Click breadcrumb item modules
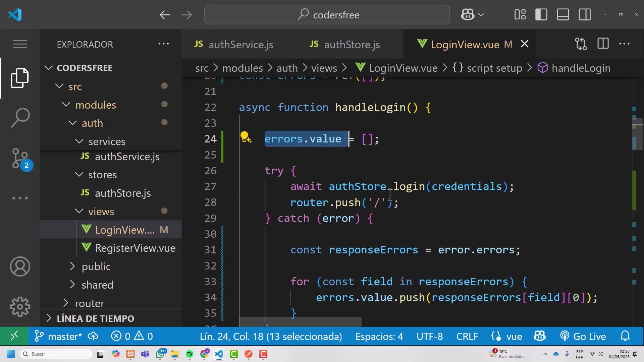 point(243,68)
